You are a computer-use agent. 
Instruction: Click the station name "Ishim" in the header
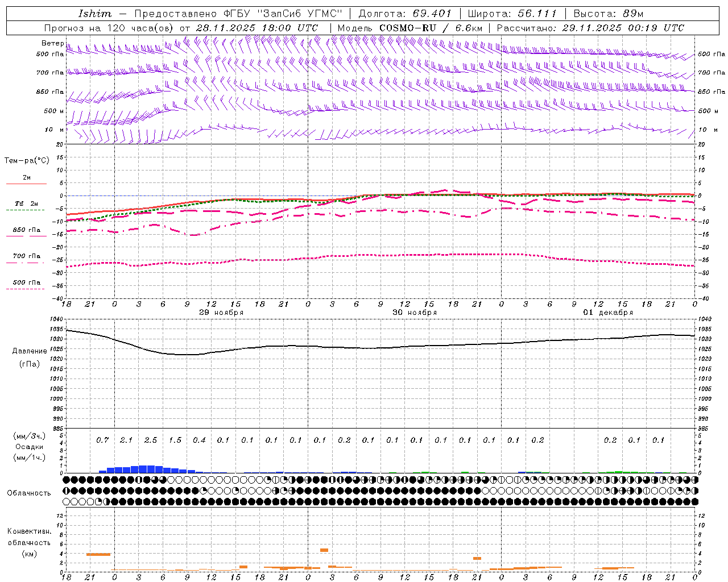point(95,14)
